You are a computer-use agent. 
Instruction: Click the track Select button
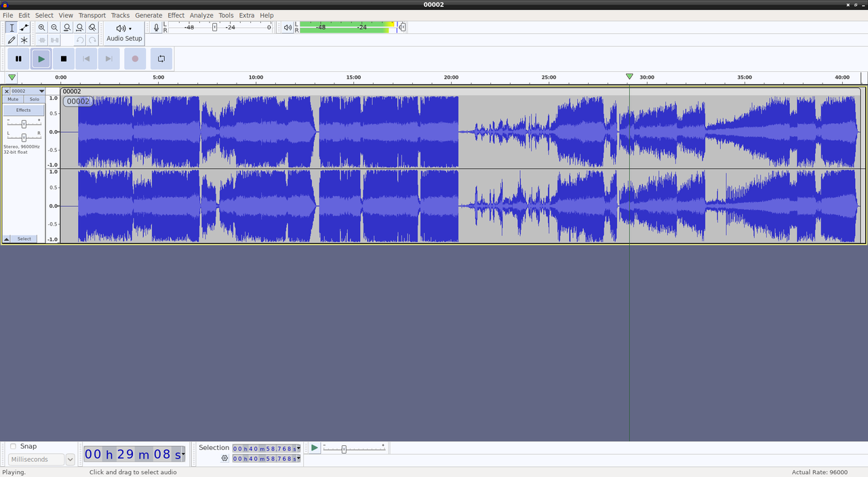pos(24,239)
